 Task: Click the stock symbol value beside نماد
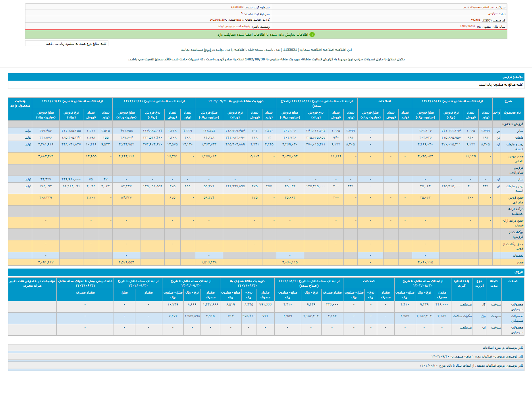(x=493, y=14)
